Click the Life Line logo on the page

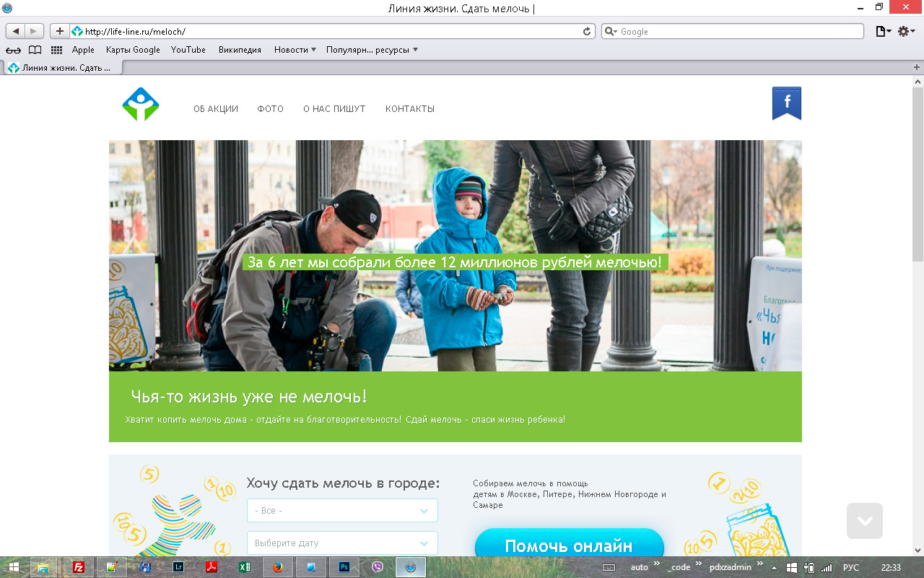click(141, 104)
